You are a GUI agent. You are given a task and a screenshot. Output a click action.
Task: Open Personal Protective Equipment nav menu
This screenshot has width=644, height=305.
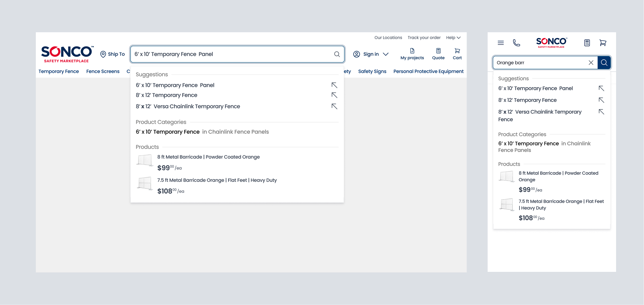pyautogui.click(x=428, y=71)
